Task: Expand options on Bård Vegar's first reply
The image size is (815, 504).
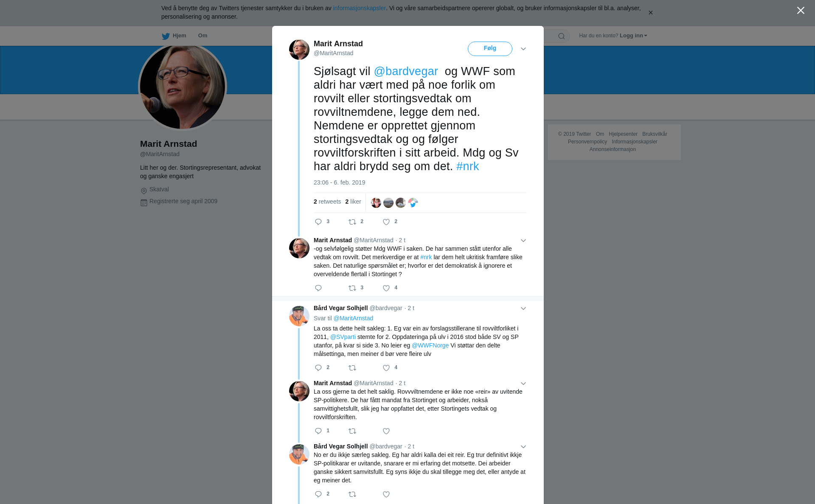Action: (x=523, y=308)
